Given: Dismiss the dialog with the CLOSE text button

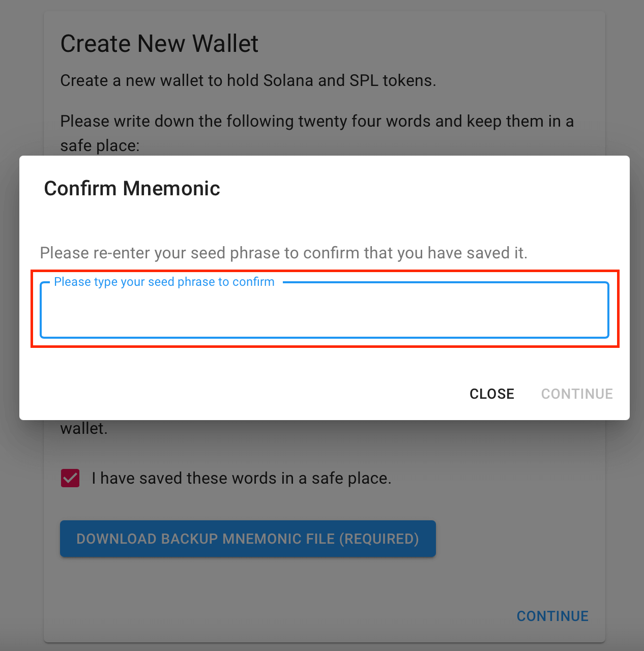Looking at the screenshot, I should click(x=492, y=394).
